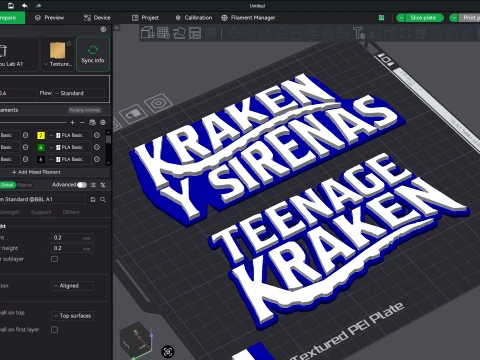The width and height of the screenshot is (480, 360).
Task: Click the layer height 0.2 field
Action: coord(72,238)
